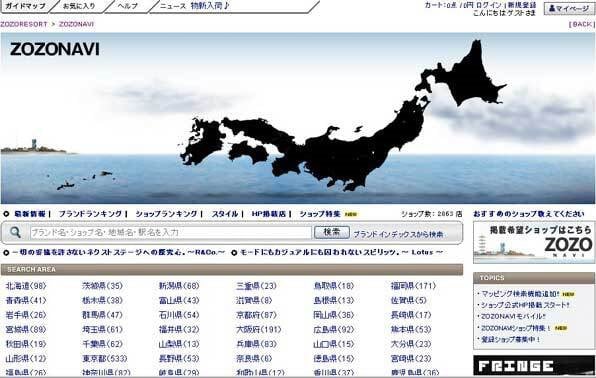Focus the brand/shop name search field
This screenshot has width=596, height=378.
pyautogui.click(x=171, y=232)
